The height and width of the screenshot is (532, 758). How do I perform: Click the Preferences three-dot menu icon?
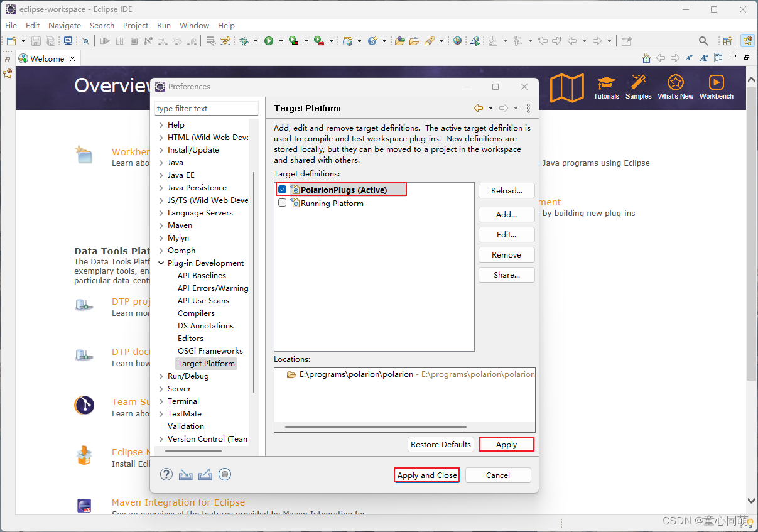[528, 108]
